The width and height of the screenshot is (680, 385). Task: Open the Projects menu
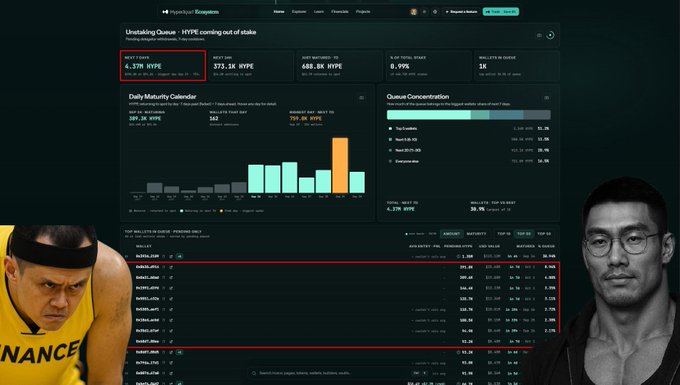363,12
